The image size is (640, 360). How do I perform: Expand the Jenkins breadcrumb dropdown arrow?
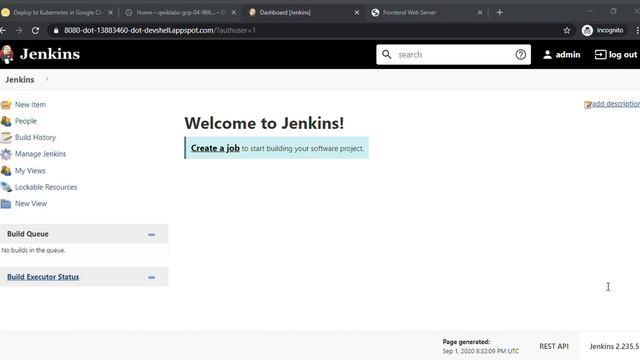click(x=47, y=79)
